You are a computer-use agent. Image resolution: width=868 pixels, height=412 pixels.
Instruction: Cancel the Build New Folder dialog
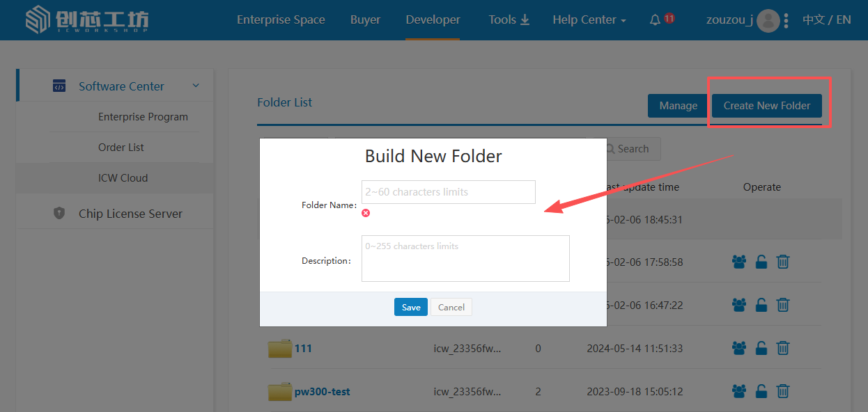(x=451, y=307)
